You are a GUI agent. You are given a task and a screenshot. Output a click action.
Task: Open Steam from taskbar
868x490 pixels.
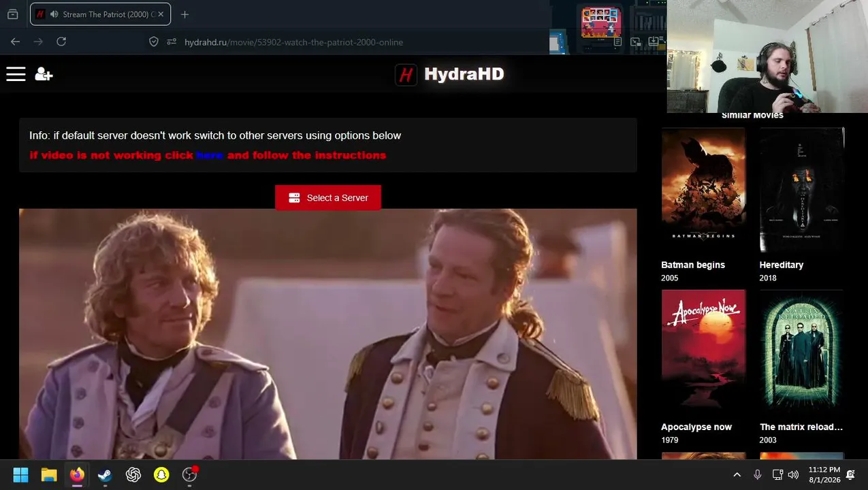coord(105,475)
